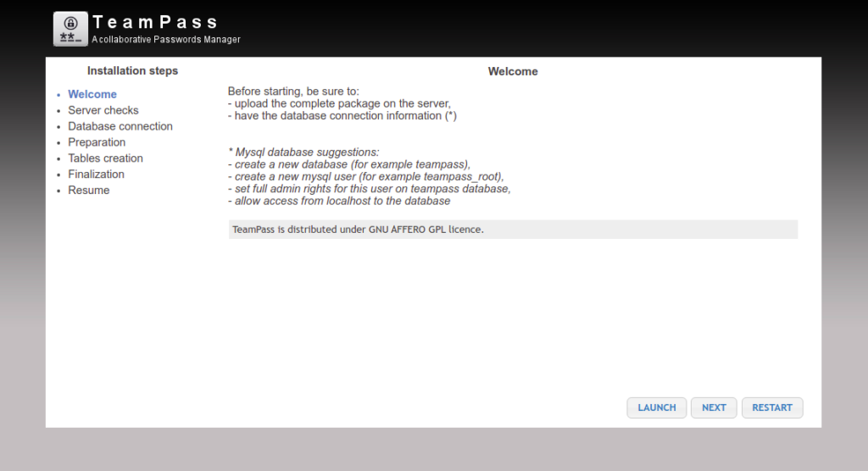Select the Database connection step
The image size is (868, 471).
click(120, 126)
